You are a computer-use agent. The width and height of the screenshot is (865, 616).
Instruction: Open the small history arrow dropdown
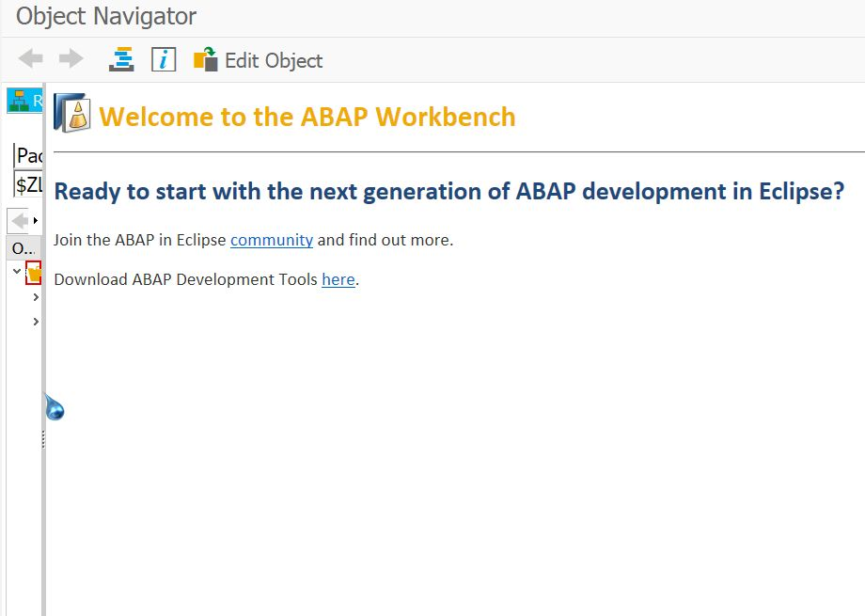[36, 221]
